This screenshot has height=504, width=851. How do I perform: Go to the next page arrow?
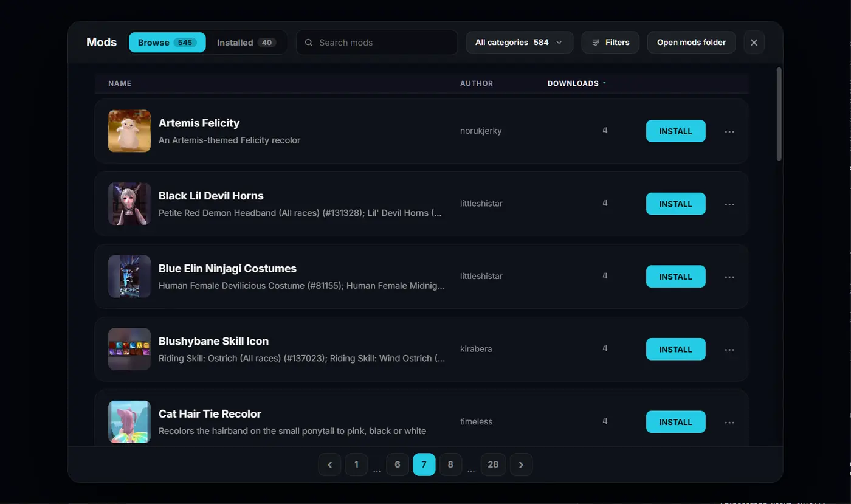click(521, 464)
